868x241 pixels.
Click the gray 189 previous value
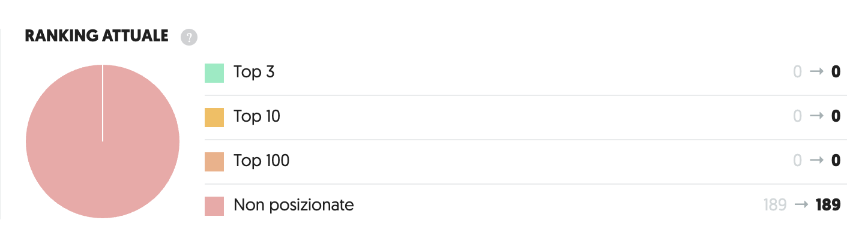(x=775, y=206)
